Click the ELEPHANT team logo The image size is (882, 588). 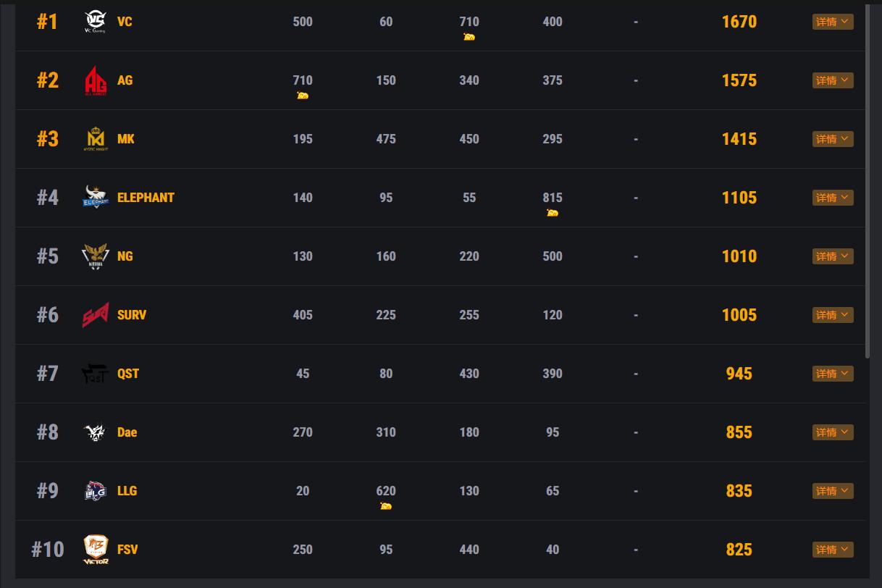(95, 197)
